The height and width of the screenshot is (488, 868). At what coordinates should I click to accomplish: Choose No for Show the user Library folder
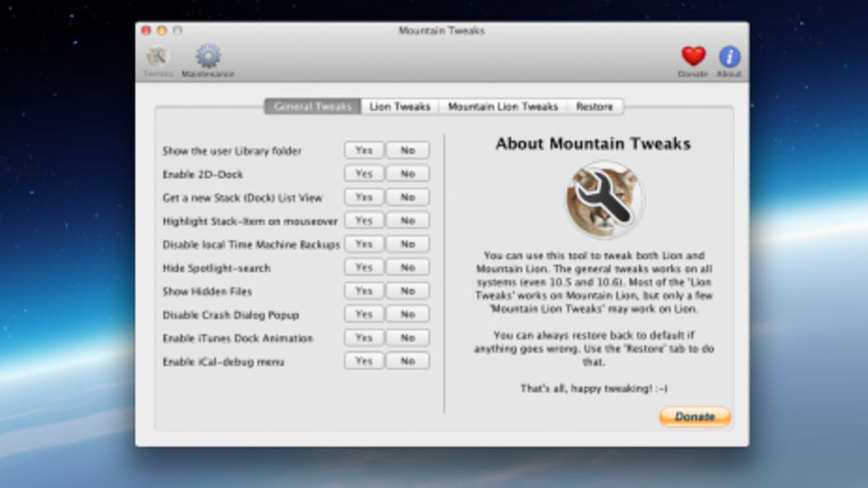408,150
